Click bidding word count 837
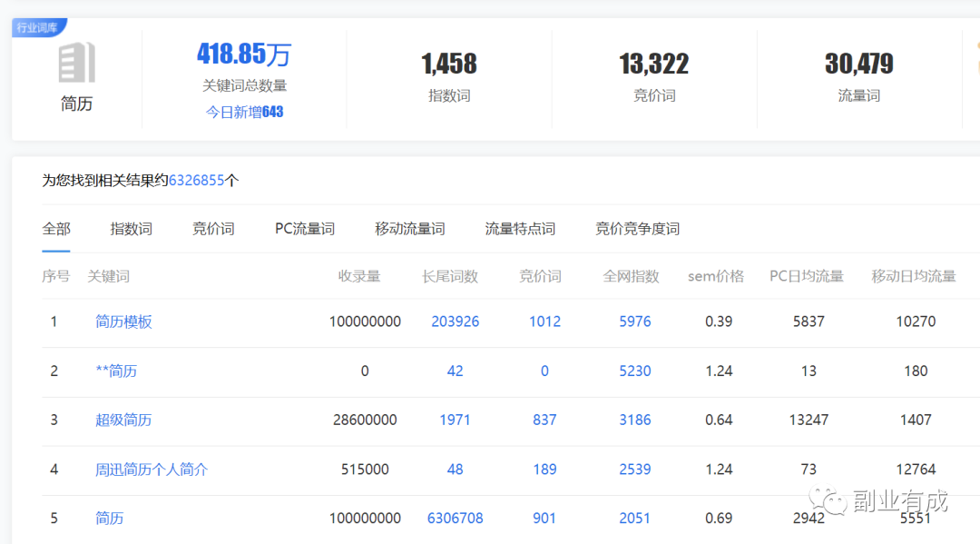This screenshot has width=980, height=544. [545, 420]
